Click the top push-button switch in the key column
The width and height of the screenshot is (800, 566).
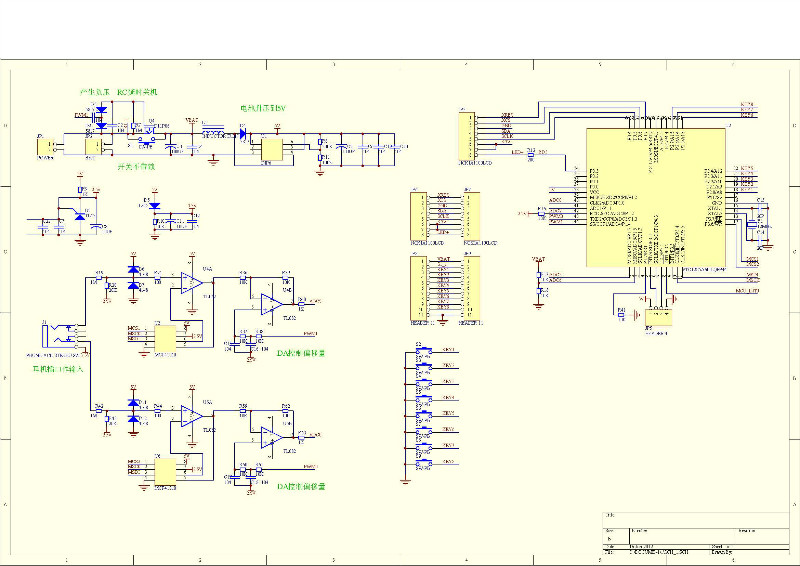[x=424, y=351]
